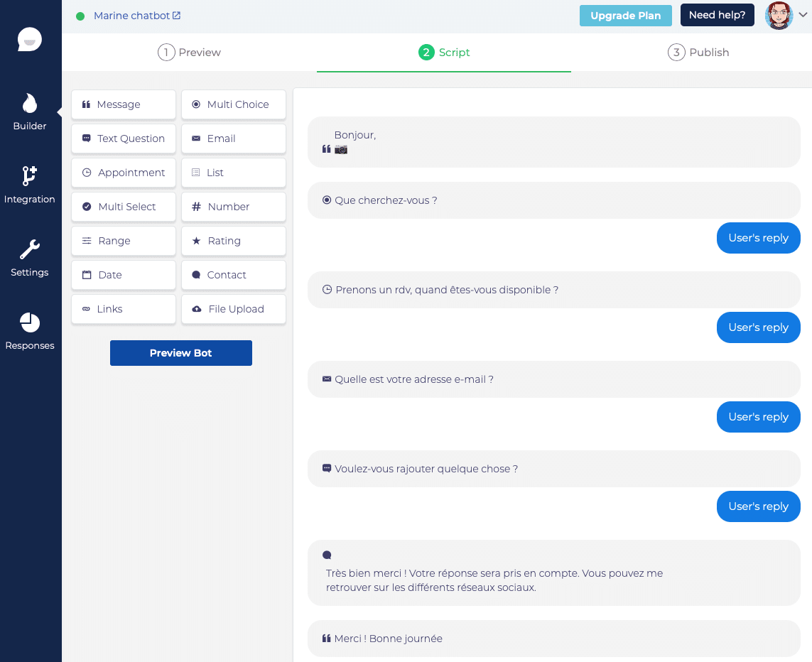Add a Multi Select block
The width and height of the screenshot is (812, 662).
click(124, 207)
